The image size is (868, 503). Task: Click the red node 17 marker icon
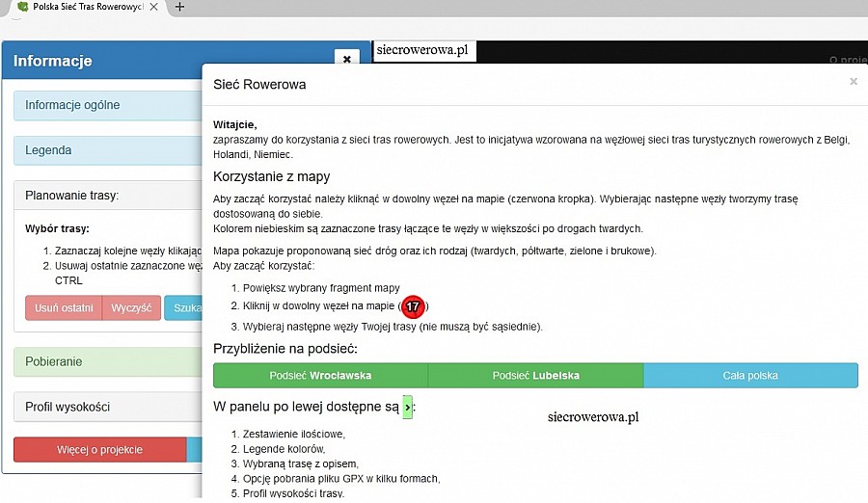pos(413,306)
